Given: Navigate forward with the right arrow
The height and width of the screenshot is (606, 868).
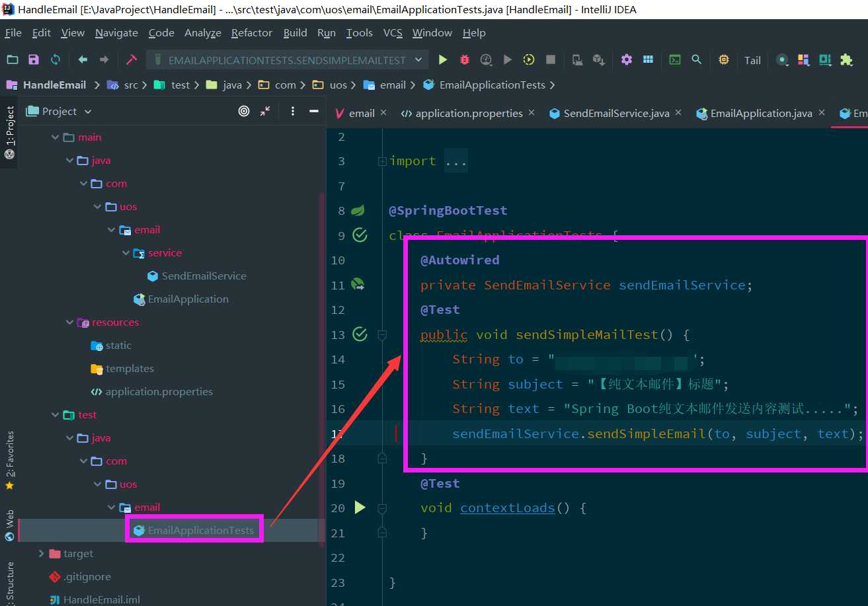Looking at the screenshot, I should 104,59.
